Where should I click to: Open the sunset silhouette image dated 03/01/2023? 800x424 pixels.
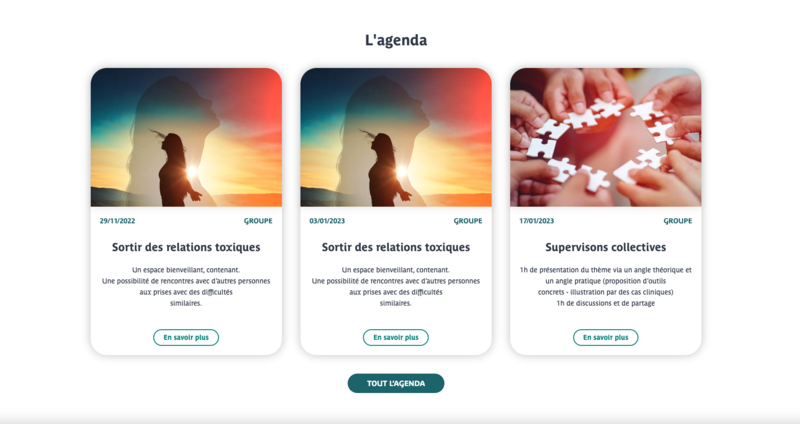pyautogui.click(x=396, y=137)
